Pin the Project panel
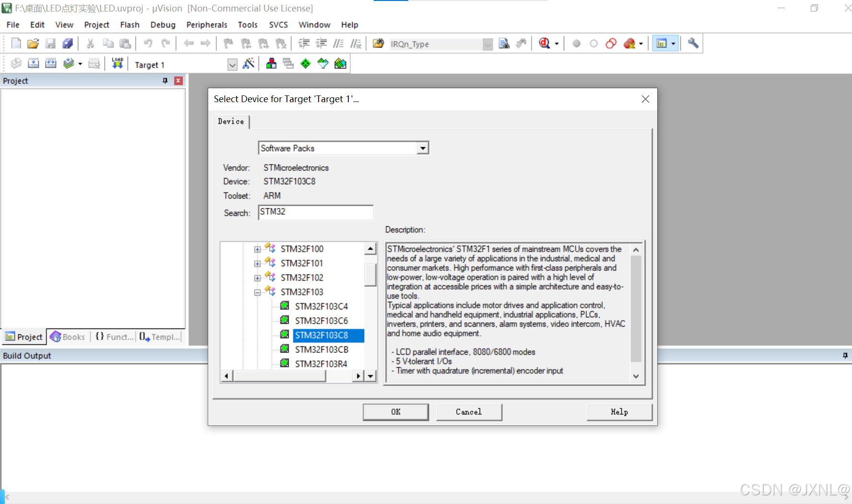This screenshot has width=852, height=504. [165, 81]
